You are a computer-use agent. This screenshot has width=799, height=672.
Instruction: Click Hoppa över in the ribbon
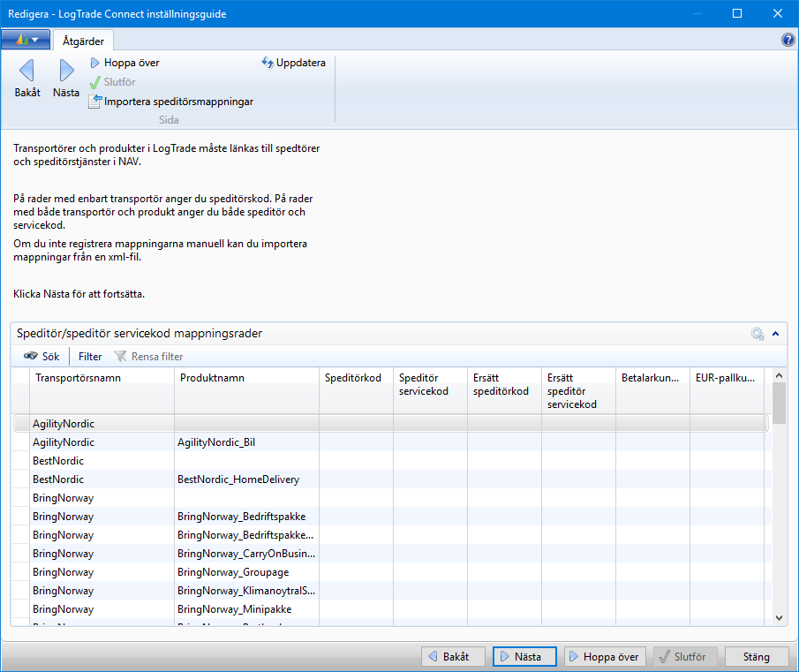pyautogui.click(x=124, y=63)
